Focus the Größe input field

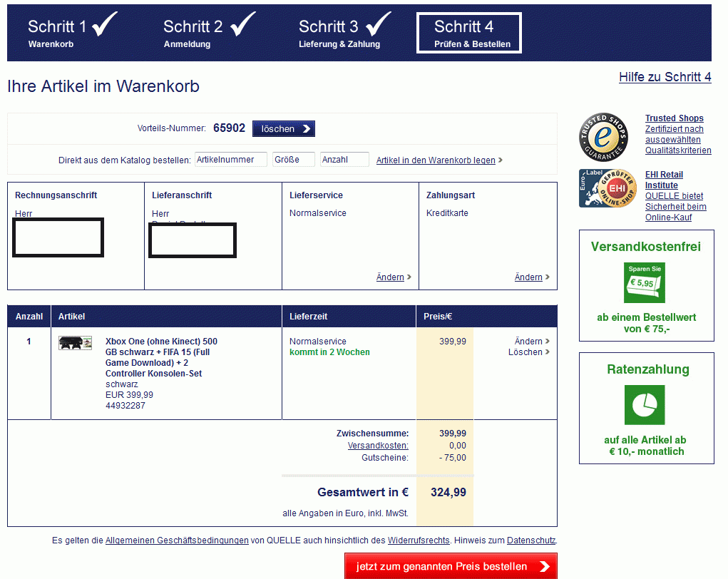[294, 159]
